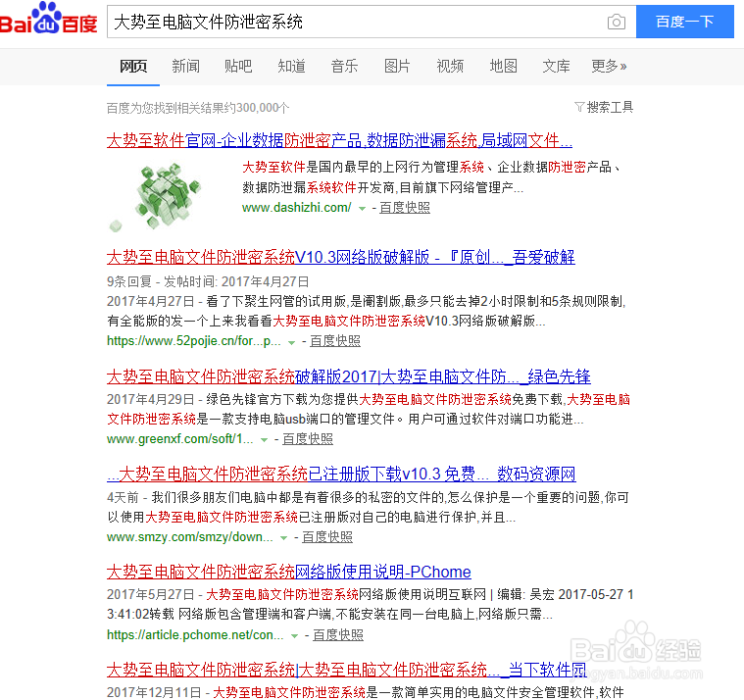Open 百度快照 for smzy result

click(327, 536)
